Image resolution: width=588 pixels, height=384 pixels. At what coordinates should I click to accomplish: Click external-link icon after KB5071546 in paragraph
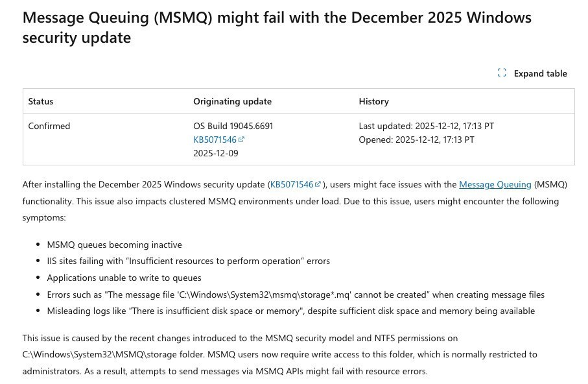[x=318, y=185]
